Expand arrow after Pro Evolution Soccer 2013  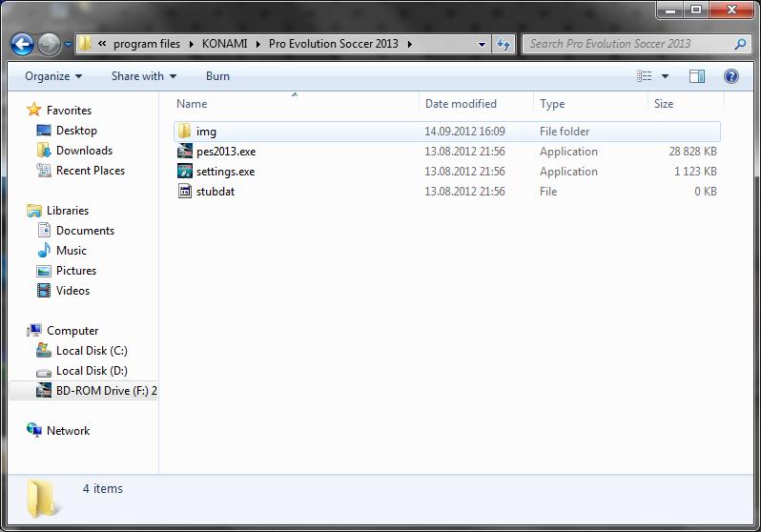pos(410,44)
